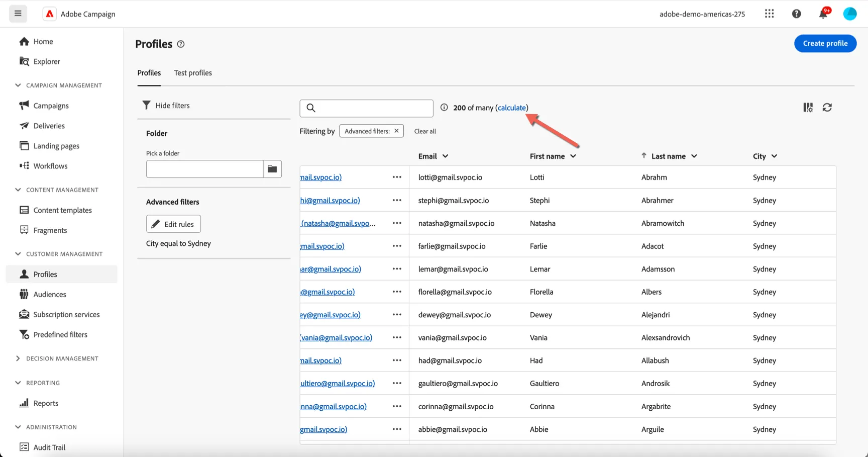Open the First name column dropdown
868x457 pixels.
tap(573, 156)
